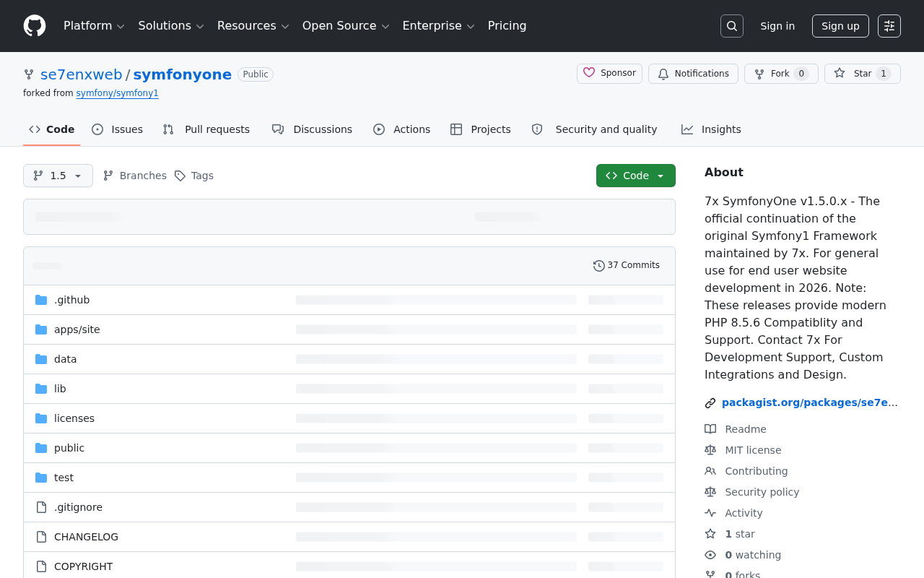Screen dimensions: 924x578
Task: Open the COPYRIGHT file name
Action: 83,566
